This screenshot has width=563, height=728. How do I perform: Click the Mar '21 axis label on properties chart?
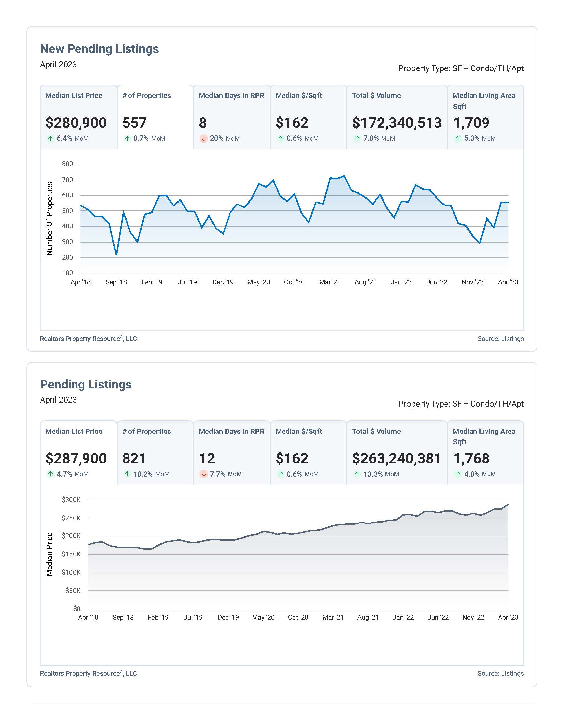330,282
